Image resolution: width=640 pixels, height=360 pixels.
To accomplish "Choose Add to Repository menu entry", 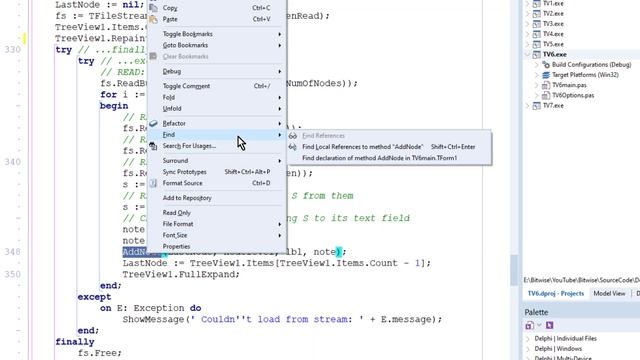I will click(216, 198).
